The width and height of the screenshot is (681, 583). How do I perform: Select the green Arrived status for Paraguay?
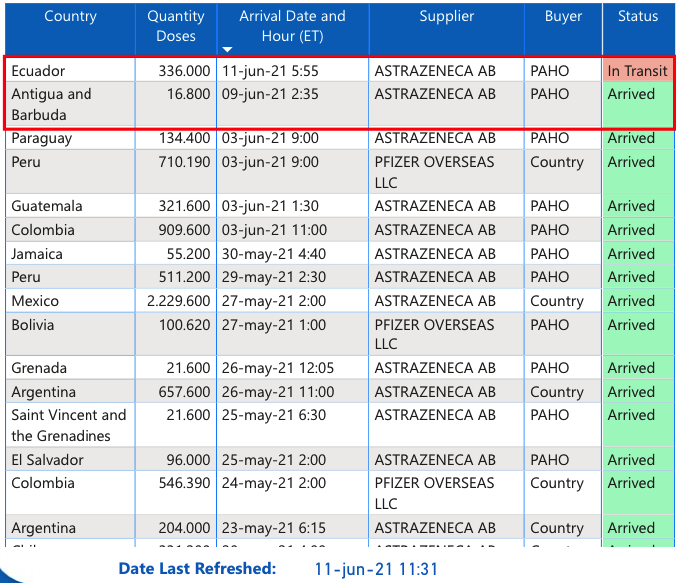point(631,139)
